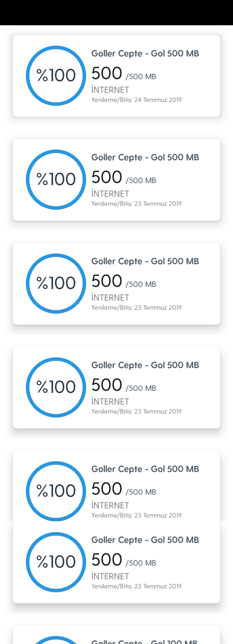Select the title of the topmost Gol 500 MB card
This screenshot has height=644, width=233.
coord(145,54)
